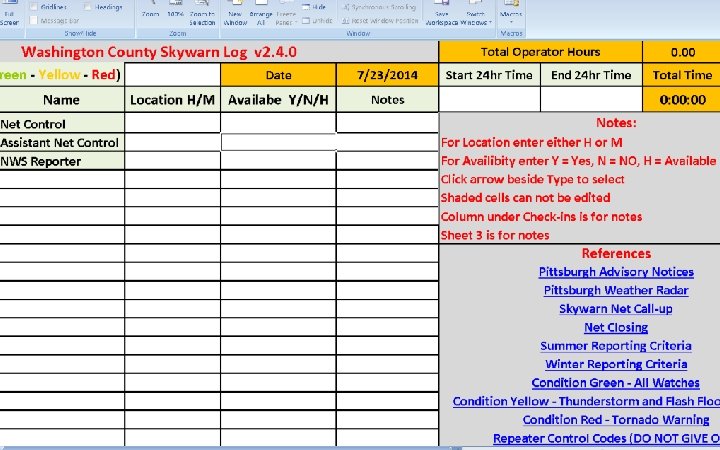The image size is (720, 450).
Task: Click the Arrange All button
Action: pos(261,14)
